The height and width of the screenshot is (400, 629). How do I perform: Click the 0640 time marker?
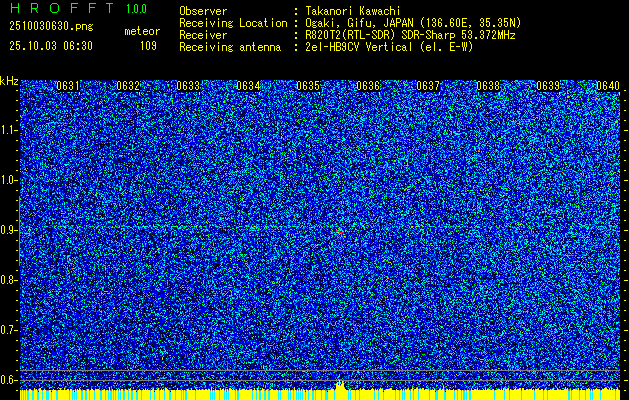pyautogui.click(x=608, y=86)
